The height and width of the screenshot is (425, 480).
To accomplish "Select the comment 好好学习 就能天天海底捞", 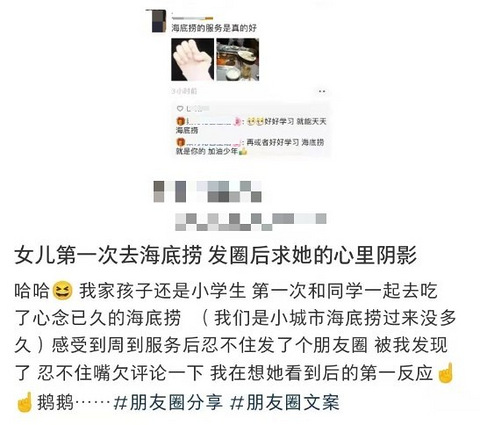I will point(251,126).
